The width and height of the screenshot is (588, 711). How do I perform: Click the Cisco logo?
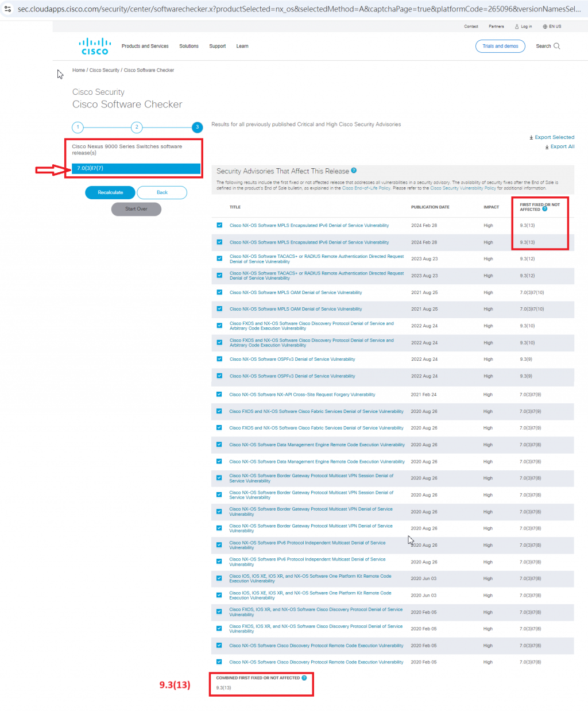click(x=95, y=46)
